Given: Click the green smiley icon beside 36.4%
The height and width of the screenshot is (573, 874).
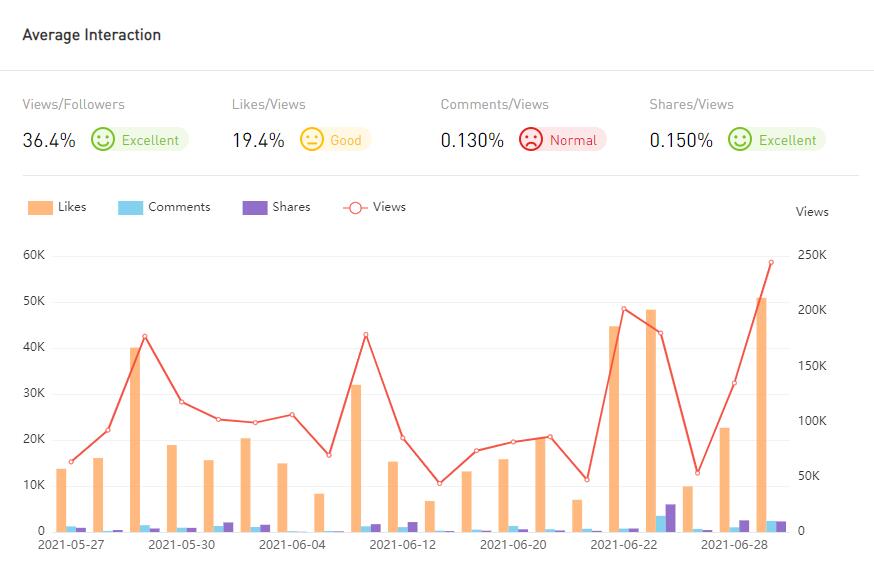Looking at the screenshot, I should 103,140.
